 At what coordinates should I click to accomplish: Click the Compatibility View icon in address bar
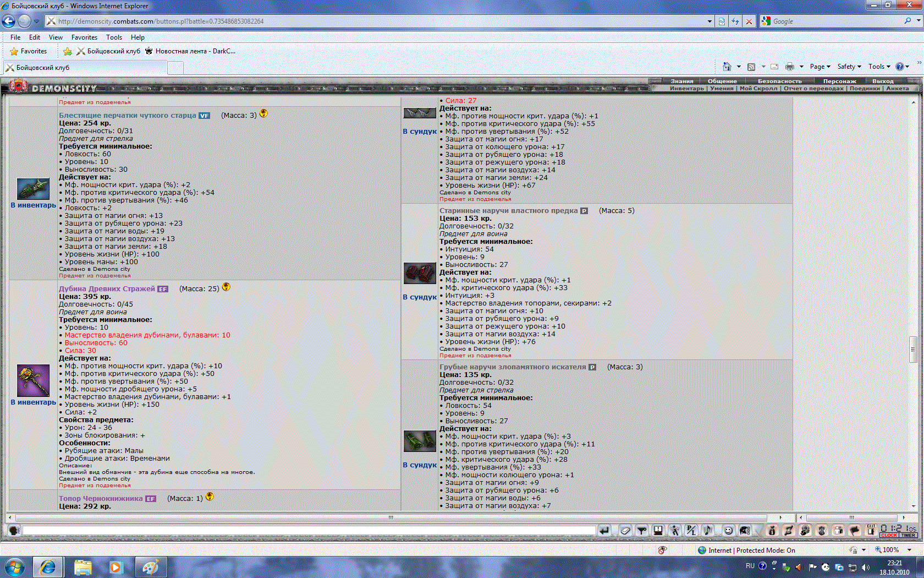(x=722, y=21)
